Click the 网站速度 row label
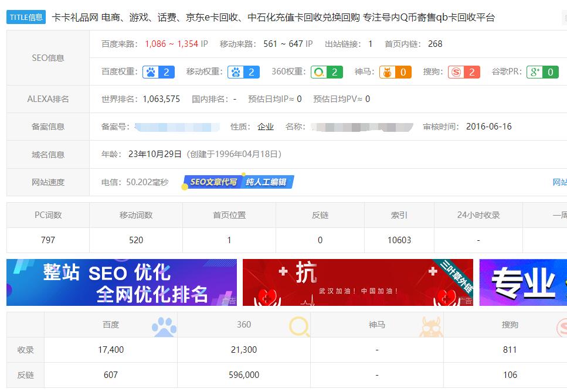The width and height of the screenshot is (567, 392). 48,182
